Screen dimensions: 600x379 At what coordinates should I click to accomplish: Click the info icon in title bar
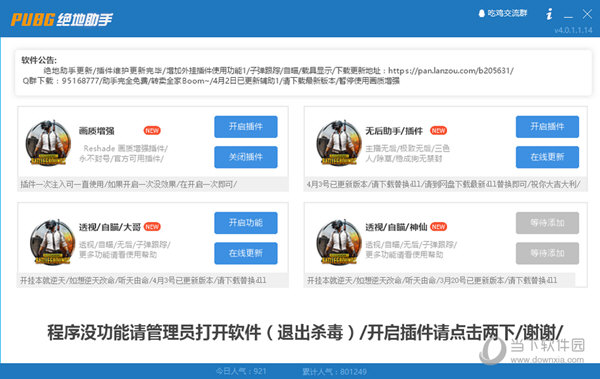(x=549, y=15)
